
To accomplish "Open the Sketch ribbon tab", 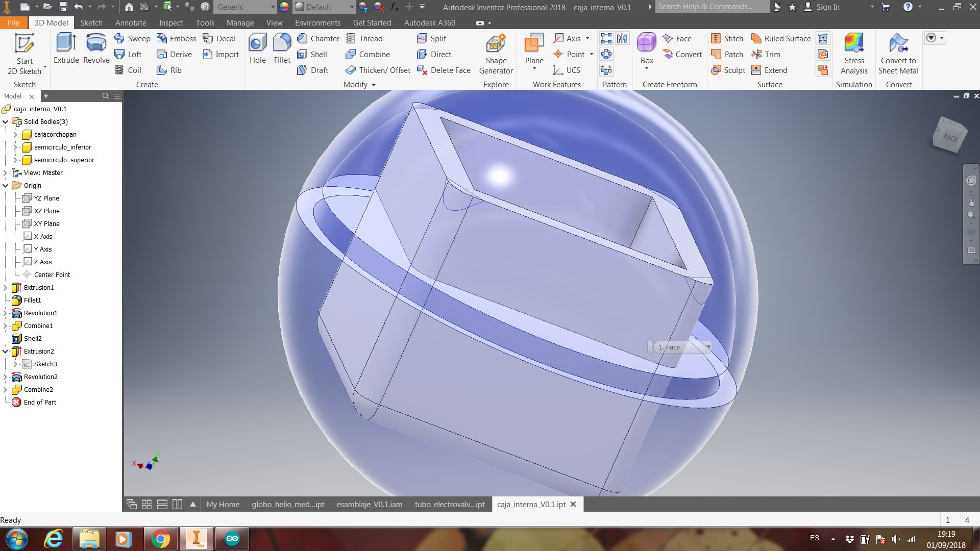I will point(91,23).
